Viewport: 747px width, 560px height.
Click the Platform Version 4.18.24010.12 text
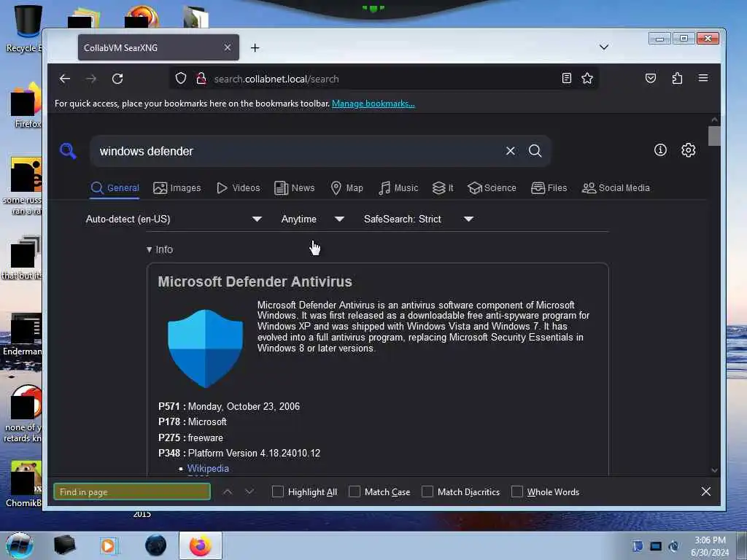click(254, 453)
